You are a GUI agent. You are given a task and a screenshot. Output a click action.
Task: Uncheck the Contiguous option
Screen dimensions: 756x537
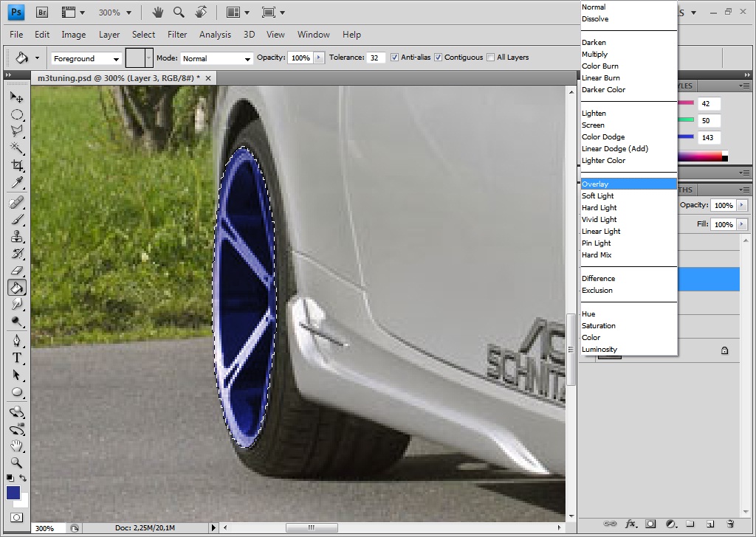pos(439,58)
